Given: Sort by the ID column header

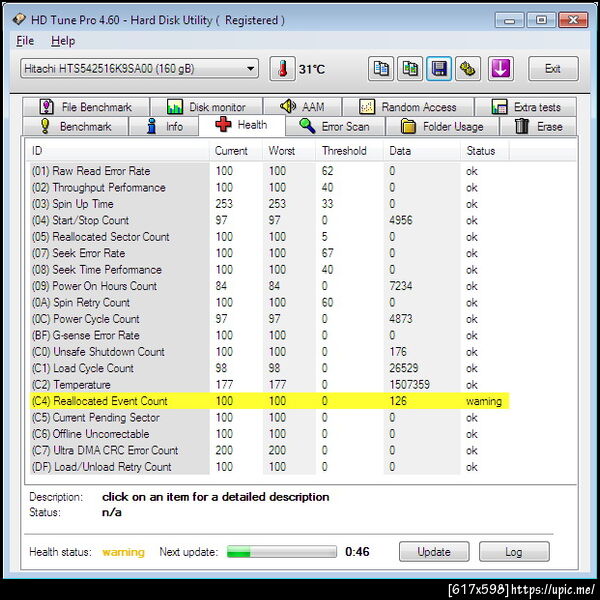Looking at the screenshot, I should pyautogui.click(x=118, y=151).
